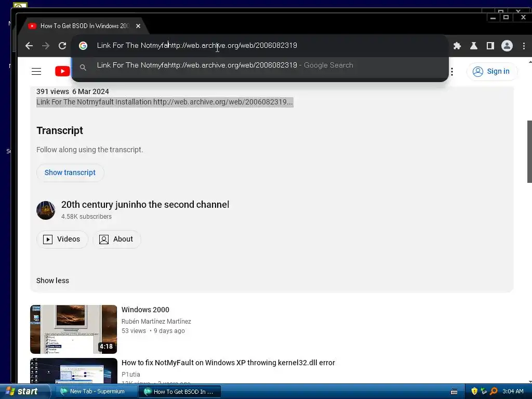
Task: Collapse description with Show less
Action: point(52,281)
